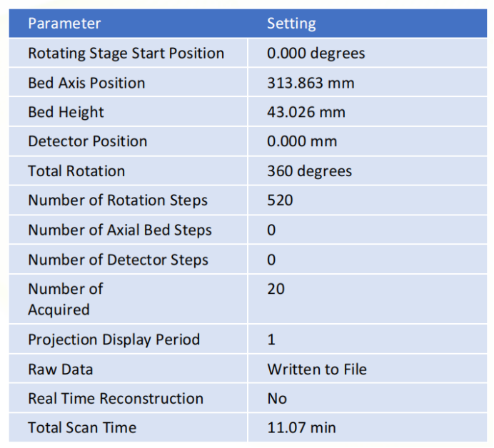Viewport: 494px width, 448px height.
Task: Click the Real Time Reconstruction label
Action: [x=116, y=399]
